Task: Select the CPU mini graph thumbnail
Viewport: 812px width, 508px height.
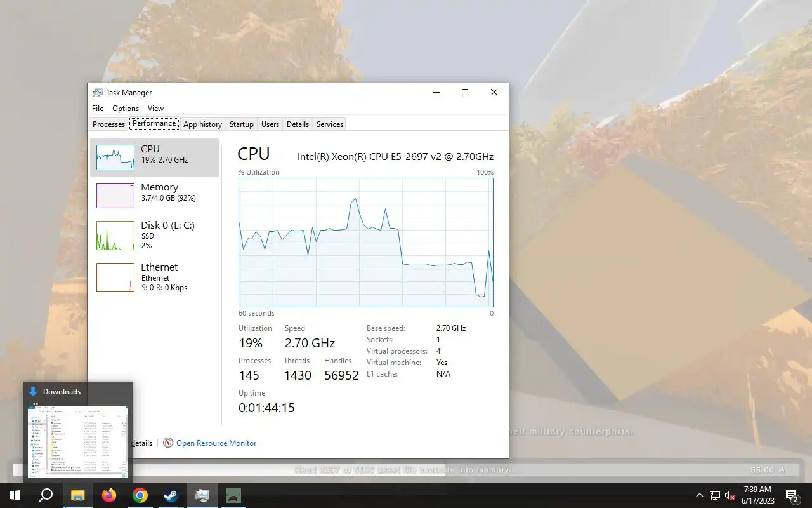Action: pyautogui.click(x=115, y=157)
